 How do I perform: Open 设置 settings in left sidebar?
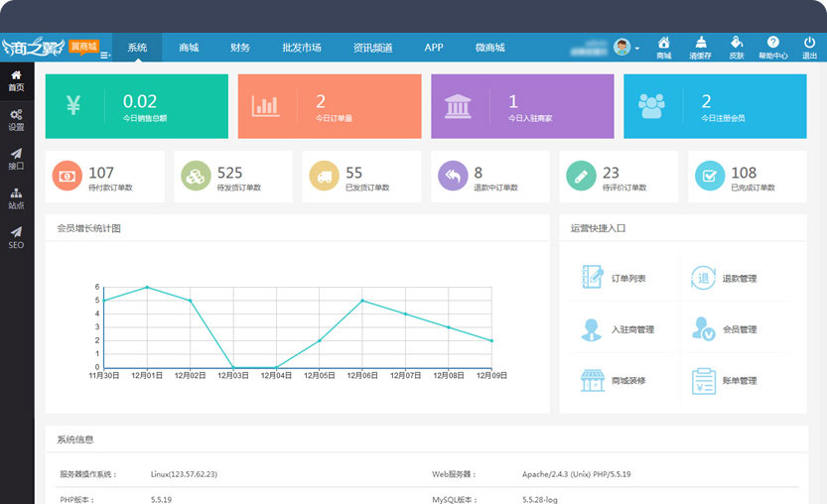coord(16,120)
